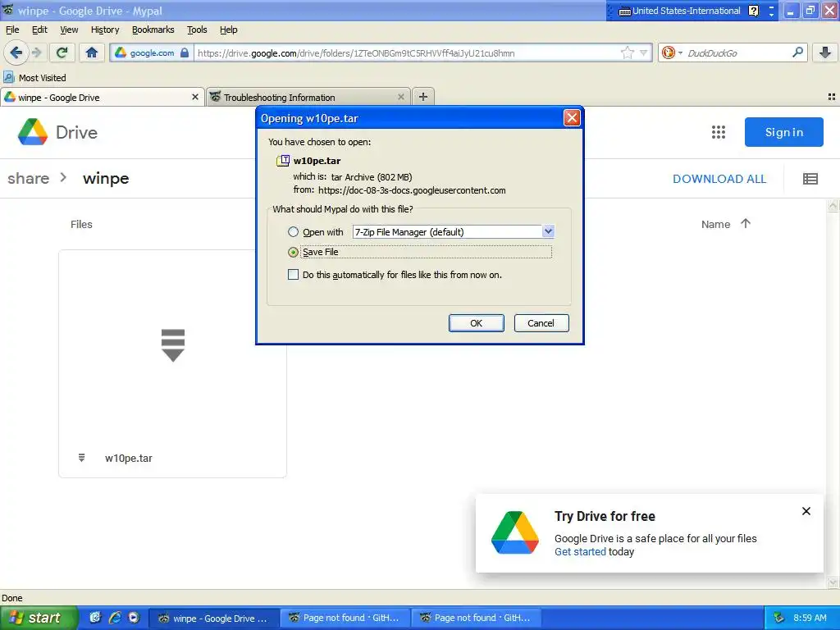This screenshot has width=840, height=630.
Task: Open the View menu
Action: tap(69, 30)
